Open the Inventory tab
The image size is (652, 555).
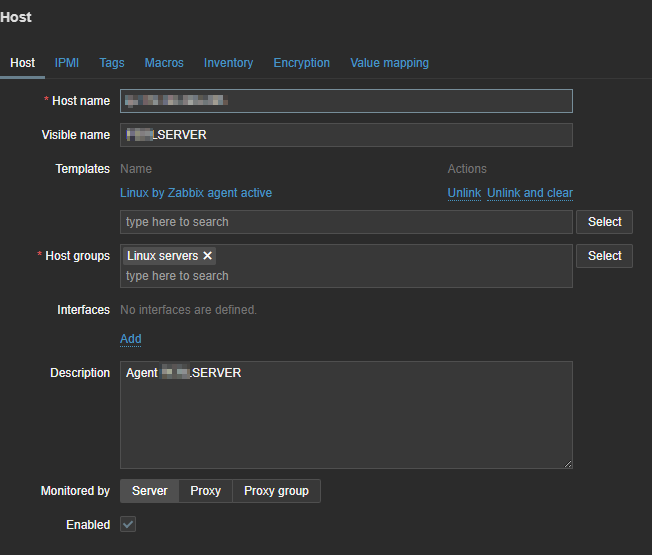tap(228, 63)
